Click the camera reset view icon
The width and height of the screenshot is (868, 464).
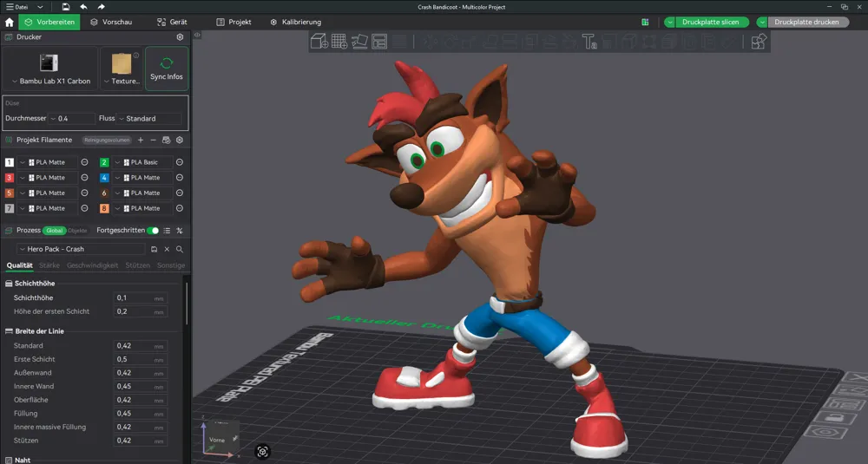coord(262,452)
